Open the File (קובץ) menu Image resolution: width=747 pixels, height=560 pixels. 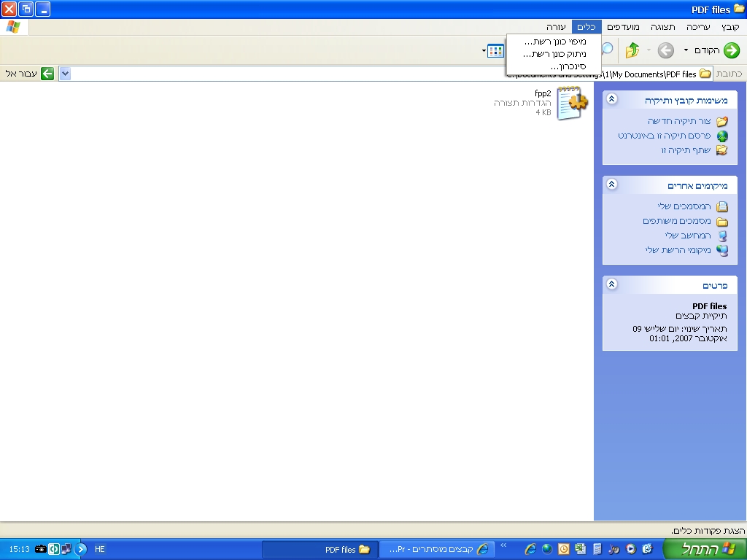click(729, 27)
